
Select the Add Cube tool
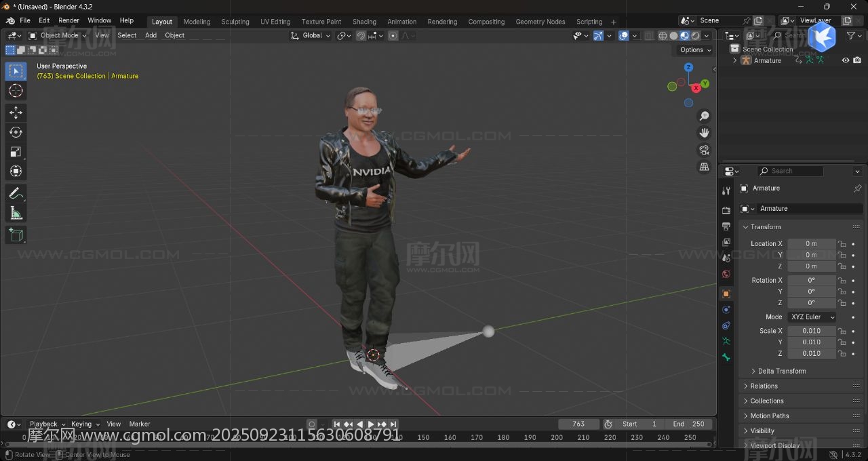[x=16, y=235]
